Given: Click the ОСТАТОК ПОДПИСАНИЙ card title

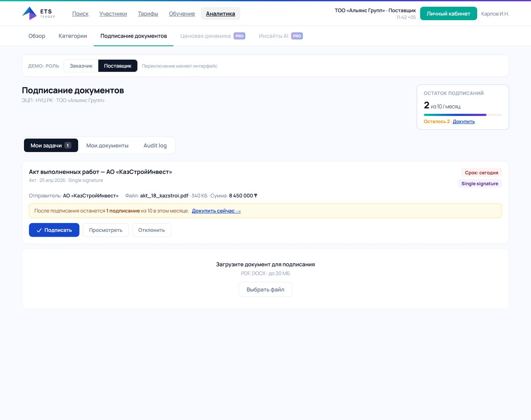Looking at the screenshot, I should click(454, 93).
